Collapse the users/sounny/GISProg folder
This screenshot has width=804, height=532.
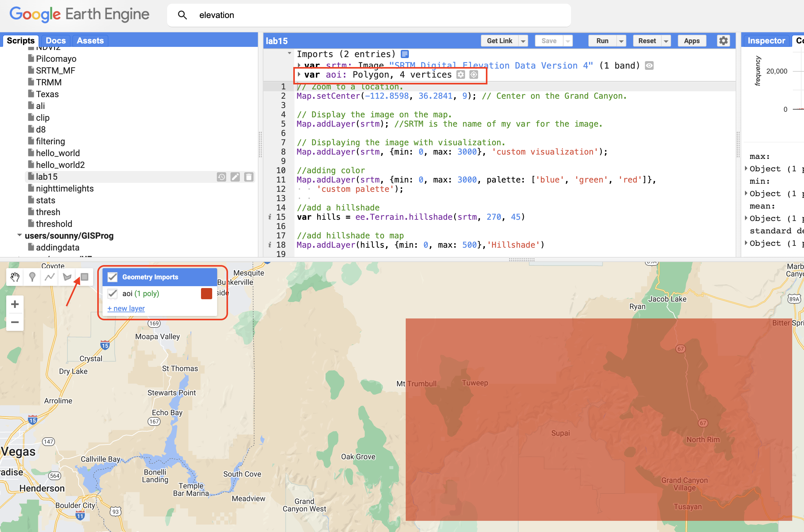[19, 236]
